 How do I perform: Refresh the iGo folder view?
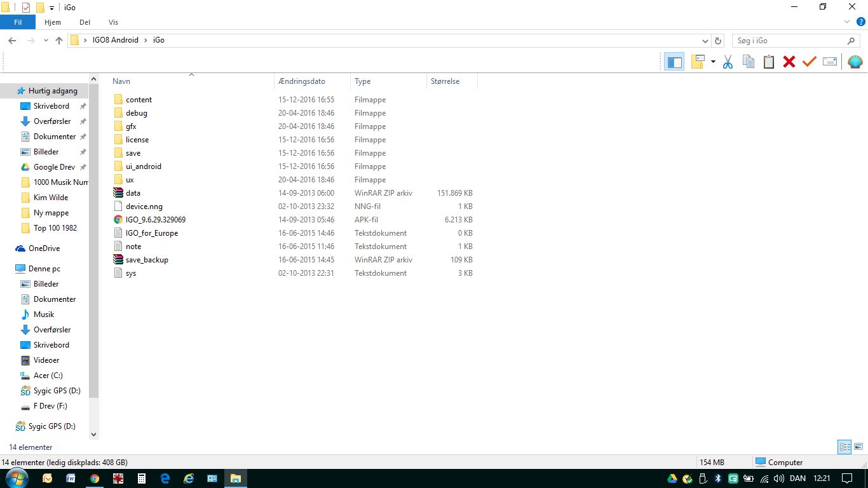click(x=719, y=40)
